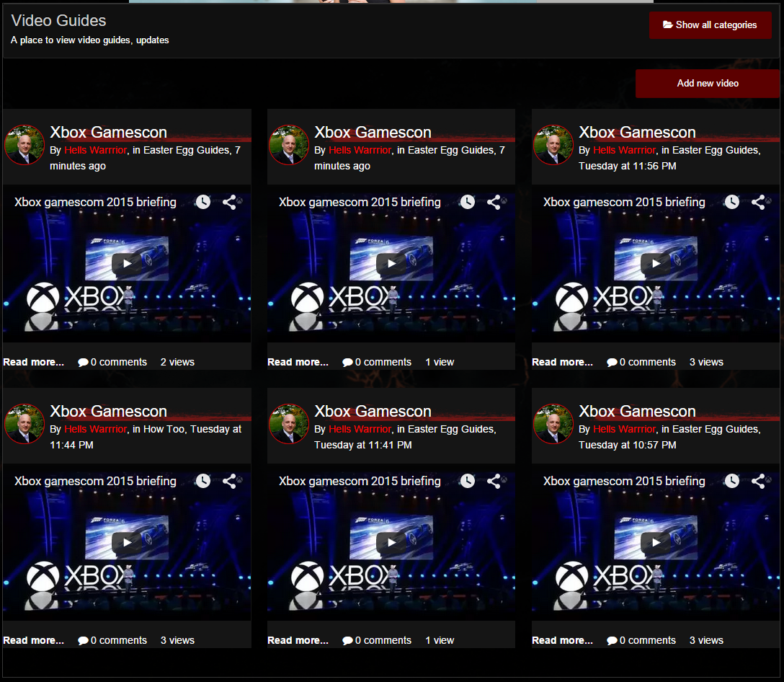
Task: Click Hells Warrrior on the 11:56 PM post
Action: coord(625,150)
